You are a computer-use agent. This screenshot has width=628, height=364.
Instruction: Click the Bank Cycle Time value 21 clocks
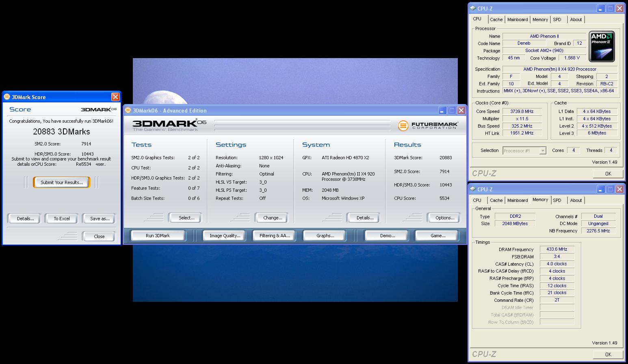(557, 292)
